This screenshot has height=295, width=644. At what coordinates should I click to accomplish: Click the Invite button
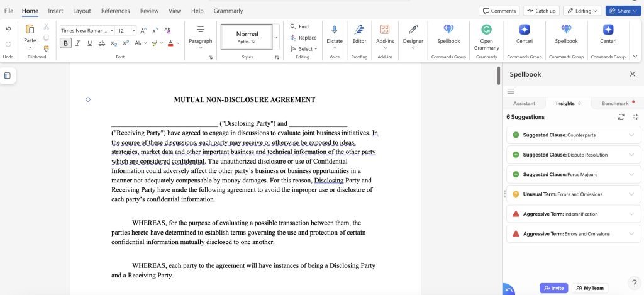pyautogui.click(x=553, y=288)
